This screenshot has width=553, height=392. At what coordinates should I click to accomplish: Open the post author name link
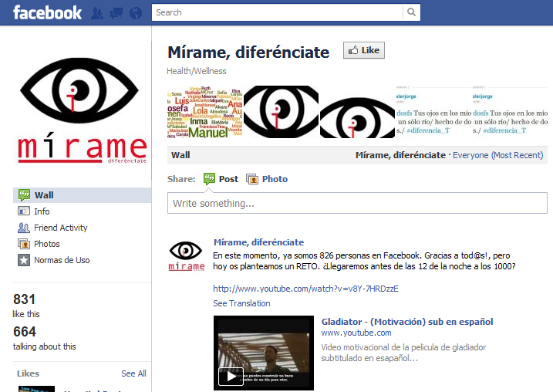point(258,242)
